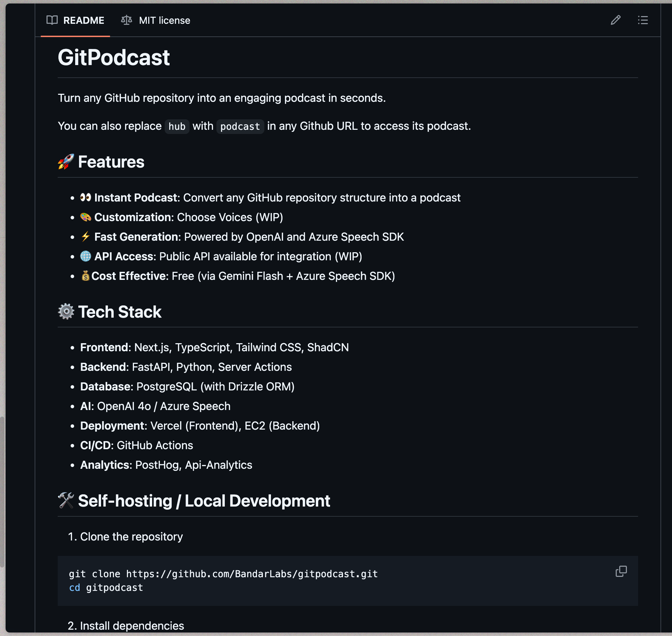Click the 'Instant Podcast' bold label
672x636 pixels.
136,198
